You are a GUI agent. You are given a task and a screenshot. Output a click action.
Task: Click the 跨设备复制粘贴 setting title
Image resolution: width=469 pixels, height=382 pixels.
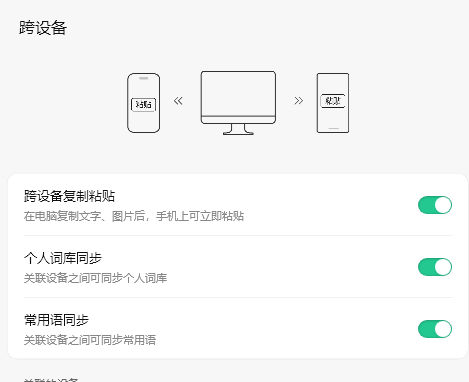tap(69, 196)
